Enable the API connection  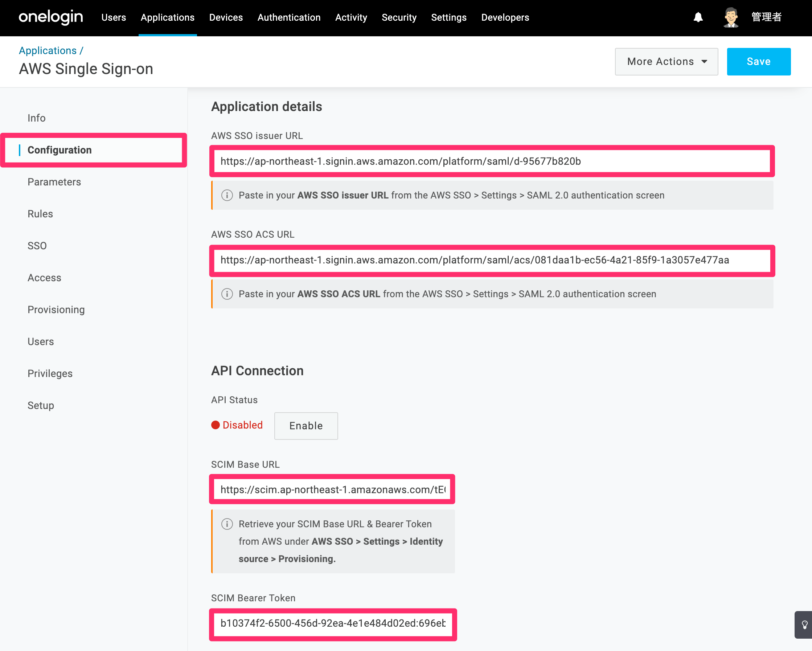pos(306,426)
